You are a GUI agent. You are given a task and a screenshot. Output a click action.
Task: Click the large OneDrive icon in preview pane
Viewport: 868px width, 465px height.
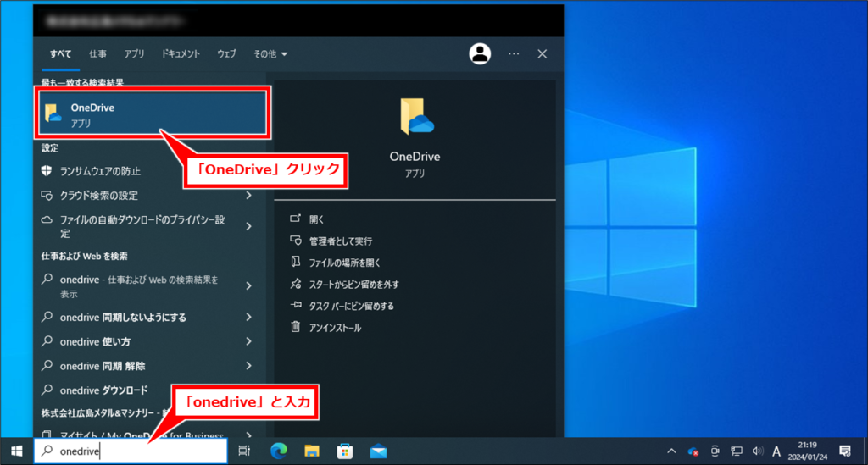[416, 117]
